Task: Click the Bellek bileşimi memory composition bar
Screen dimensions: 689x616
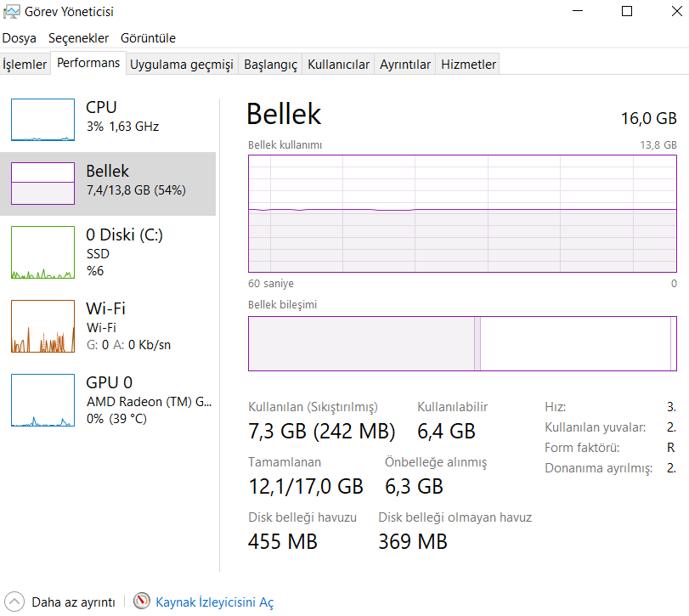Action: 462,343
